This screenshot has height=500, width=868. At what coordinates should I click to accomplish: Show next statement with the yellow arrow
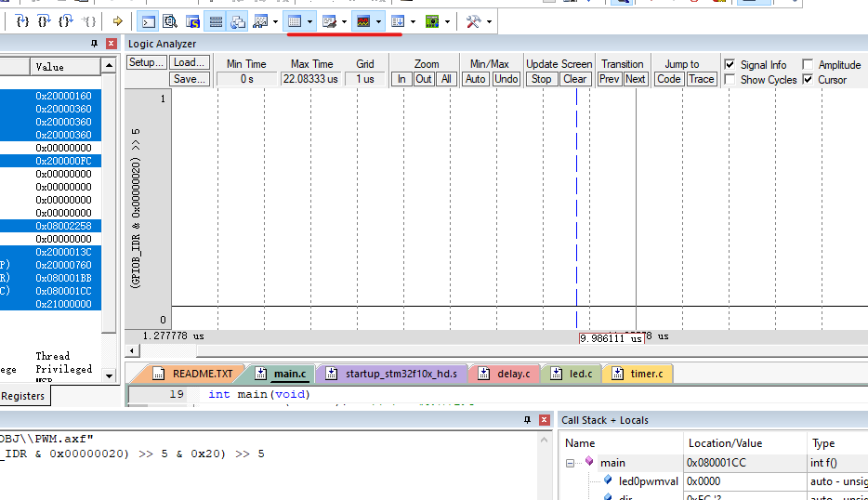[117, 21]
